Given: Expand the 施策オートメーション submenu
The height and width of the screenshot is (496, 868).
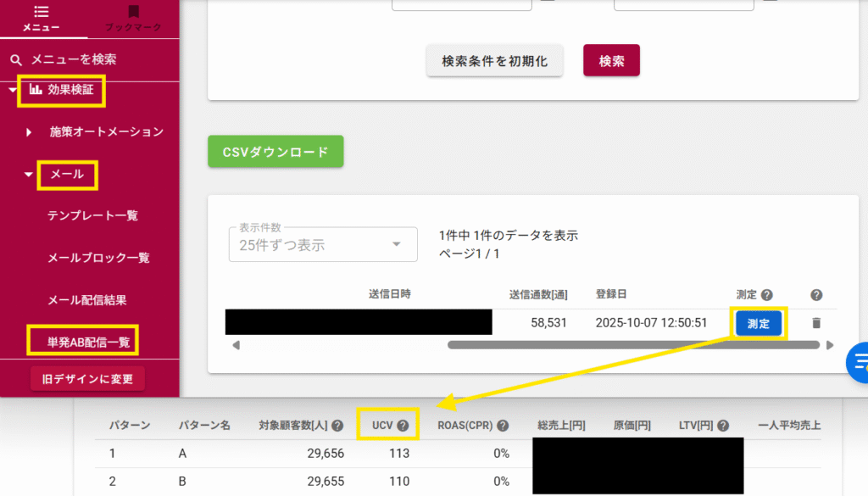Looking at the screenshot, I should click(30, 132).
